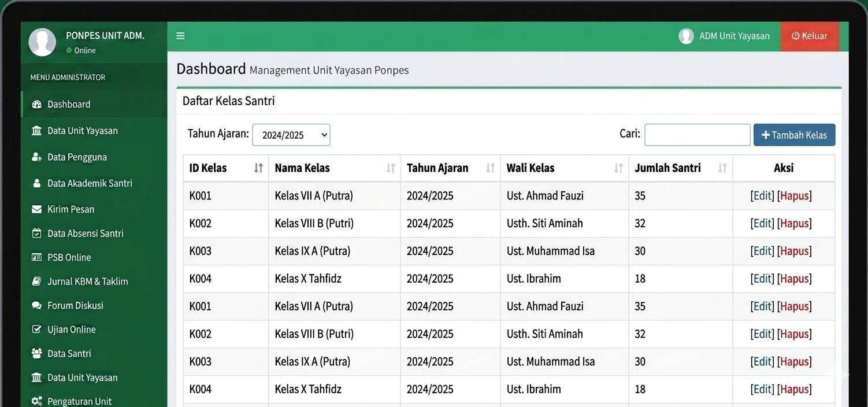Open Forum Diskusi menu item
The height and width of the screenshot is (407, 868).
pos(94,305)
